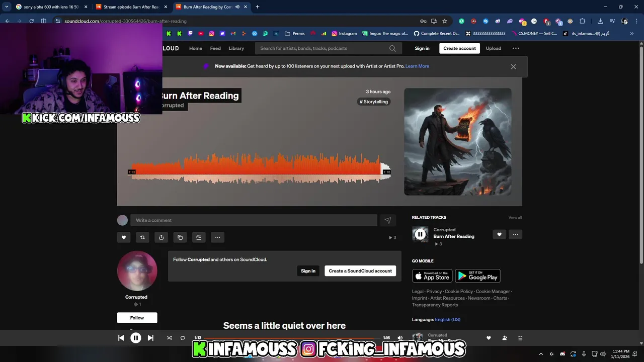
Task: Open CS.MONEY bookmark
Action: click(534, 34)
